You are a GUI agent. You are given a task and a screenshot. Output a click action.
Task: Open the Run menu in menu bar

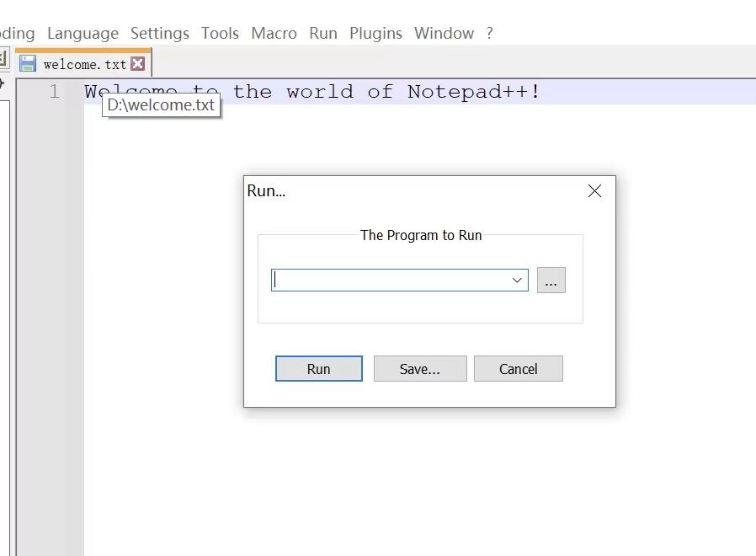(x=323, y=34)
